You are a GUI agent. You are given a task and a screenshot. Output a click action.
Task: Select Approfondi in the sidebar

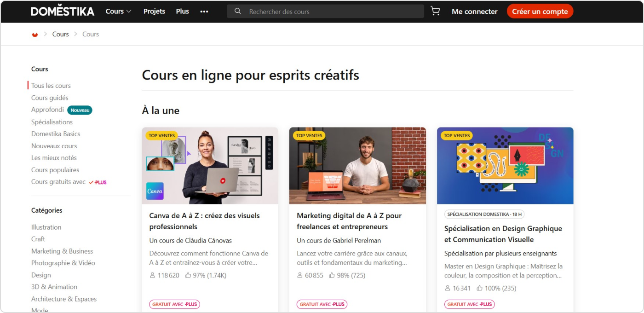point(47,110)
